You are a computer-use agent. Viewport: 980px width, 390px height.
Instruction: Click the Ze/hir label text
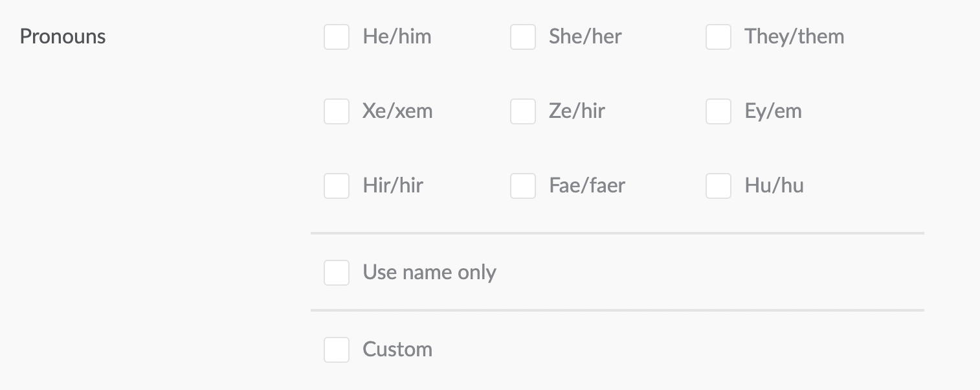tap(577, 111)
